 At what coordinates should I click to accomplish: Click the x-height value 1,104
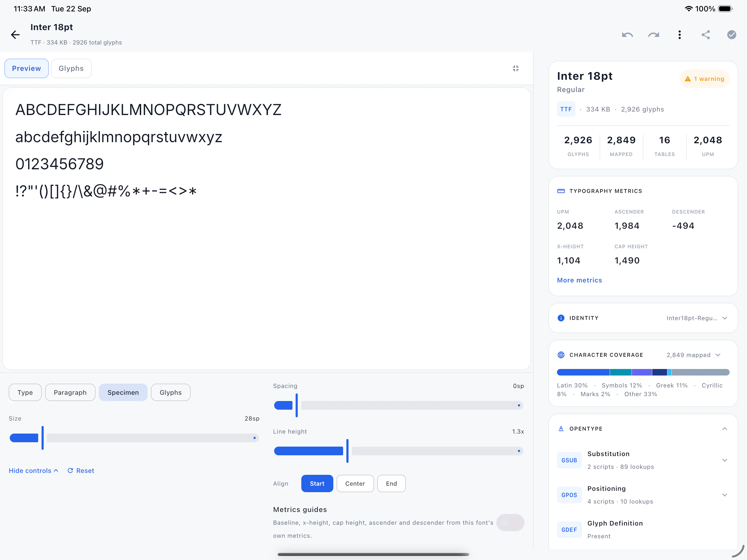[x=569, y=260]
